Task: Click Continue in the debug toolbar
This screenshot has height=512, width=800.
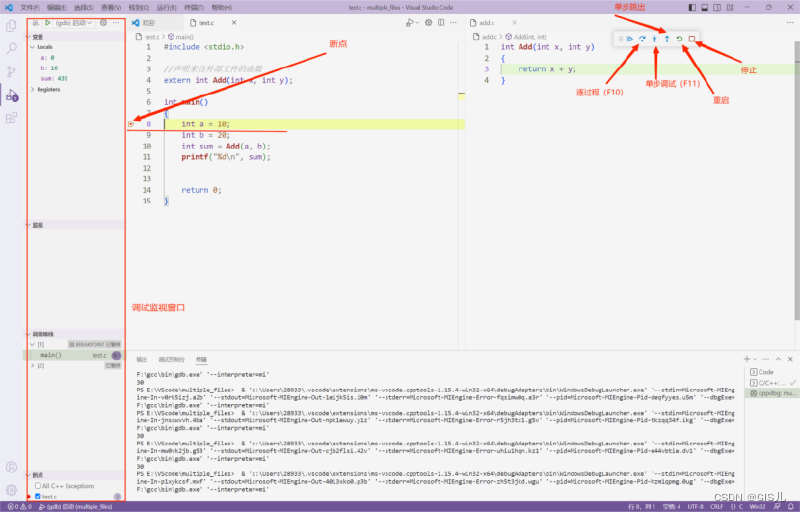Action: click(x=630, y=39)
